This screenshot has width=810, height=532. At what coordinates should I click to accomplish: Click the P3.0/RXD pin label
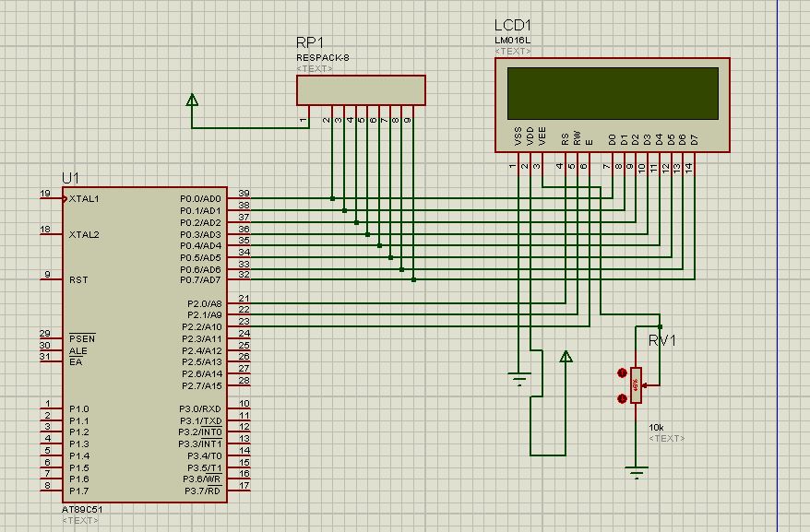200,409
